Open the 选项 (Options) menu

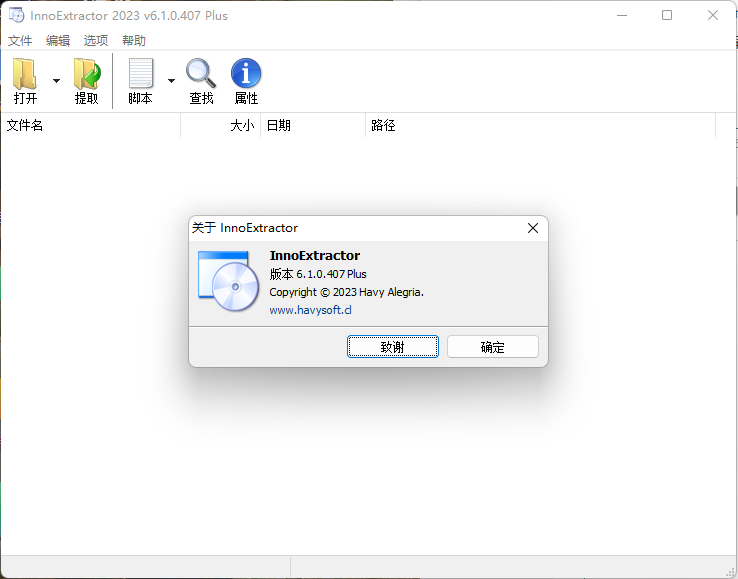coord(96,41)
